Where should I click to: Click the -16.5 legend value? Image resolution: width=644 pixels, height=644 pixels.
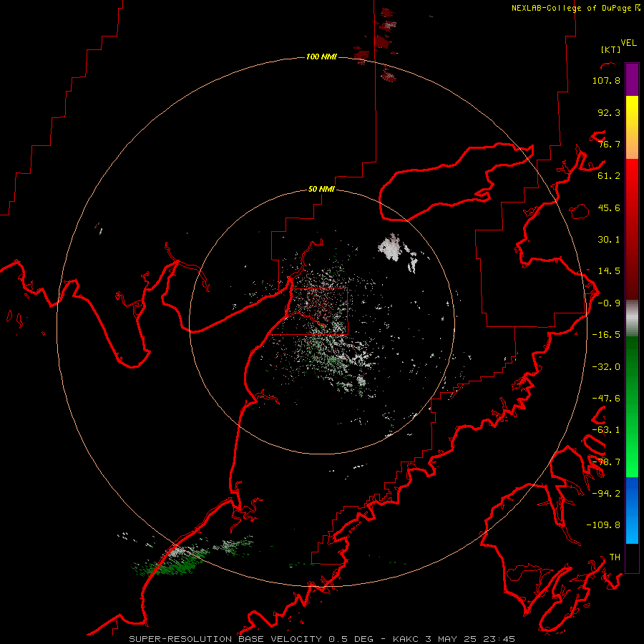coord(606,335)
